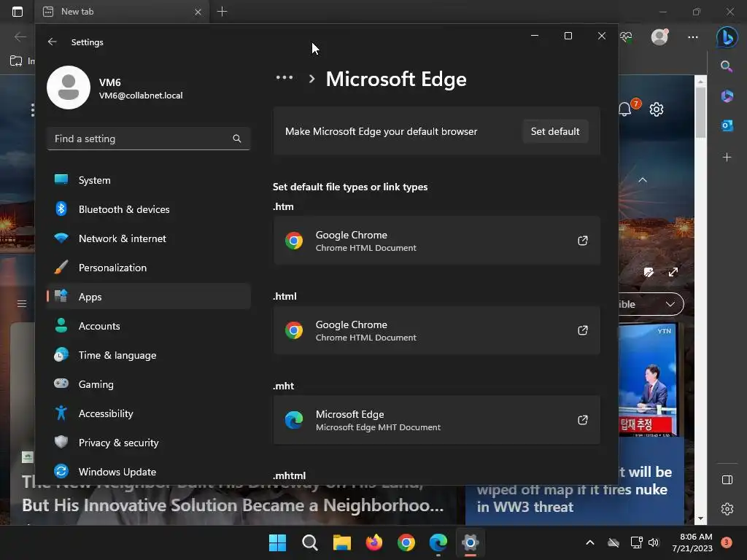Open Gaming settings
Screen dimensions: 747x560
(149, 384)
